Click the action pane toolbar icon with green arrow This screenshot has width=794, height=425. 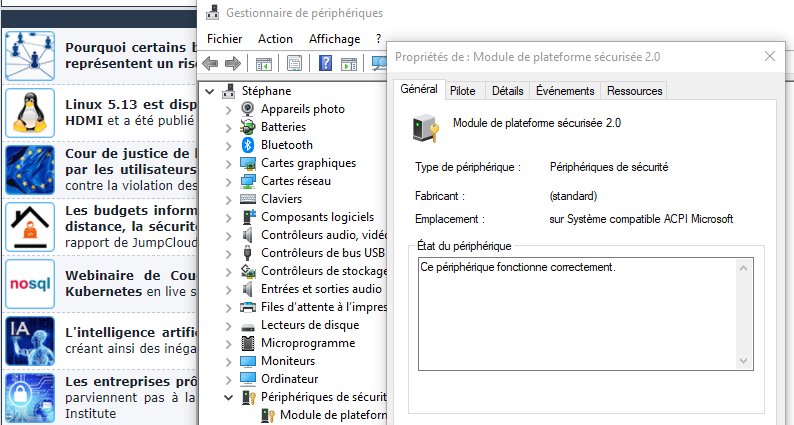(x=349, y=64)
